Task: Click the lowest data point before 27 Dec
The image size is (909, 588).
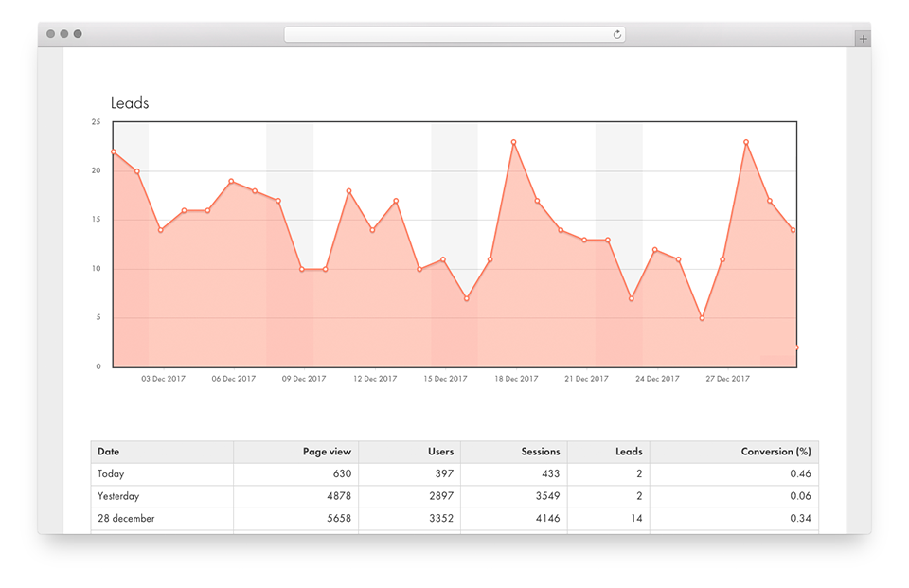Action: 702,318
